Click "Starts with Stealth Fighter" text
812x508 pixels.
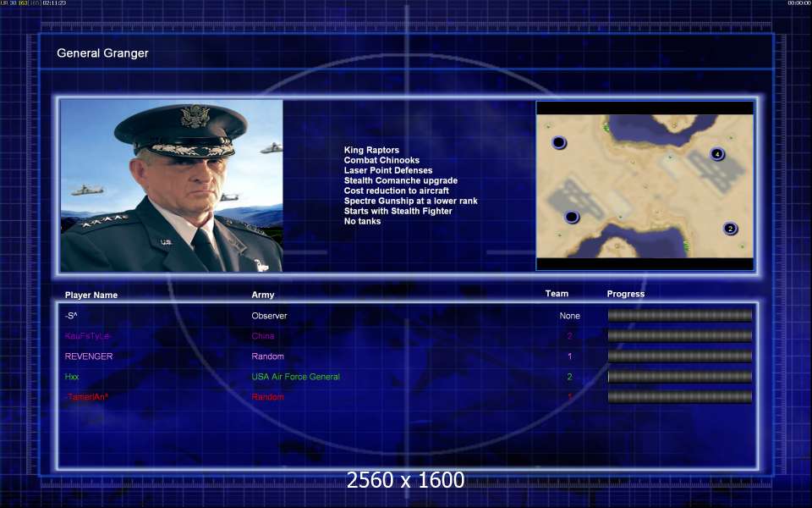[x=398, y=211]
